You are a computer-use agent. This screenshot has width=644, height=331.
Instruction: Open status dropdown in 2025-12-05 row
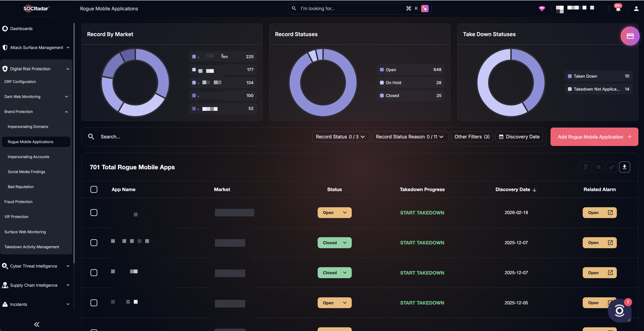click(x=335, y=303)
